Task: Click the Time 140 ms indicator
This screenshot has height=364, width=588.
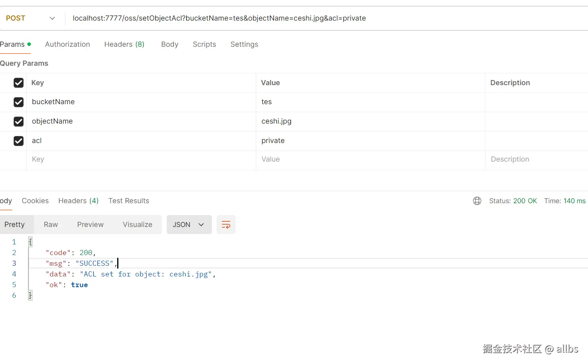Action: [x=565, y=201]
